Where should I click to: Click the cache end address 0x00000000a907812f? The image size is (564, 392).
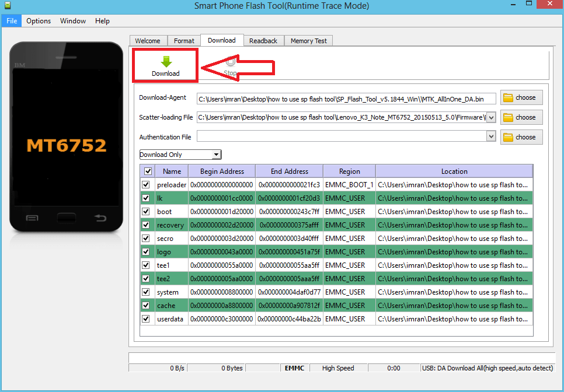pos(289,306)
